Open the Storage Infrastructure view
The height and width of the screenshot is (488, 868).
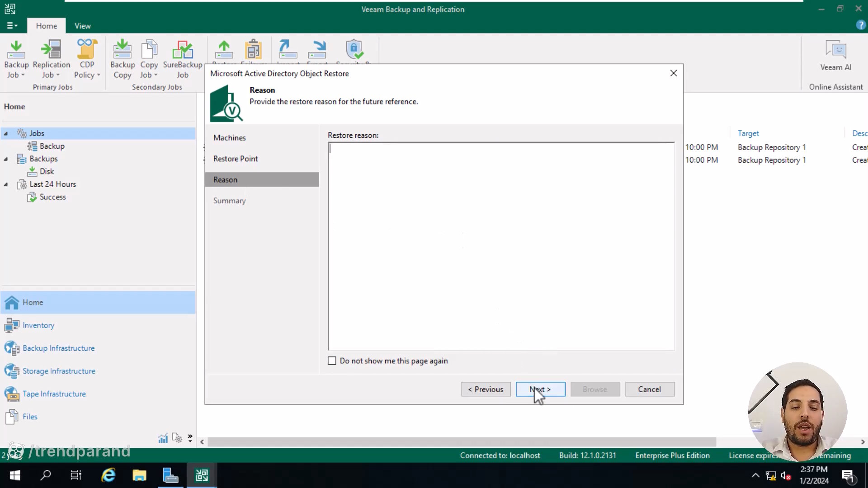click(x=98, y=371)
